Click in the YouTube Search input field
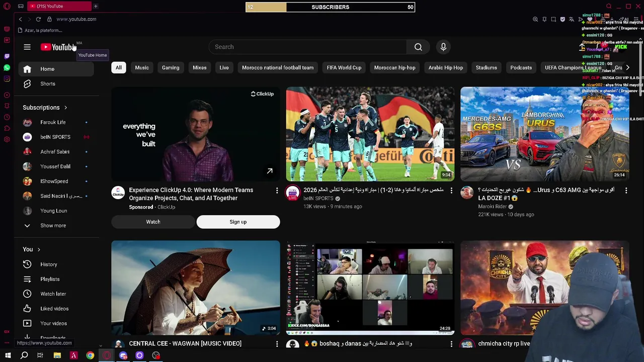 pos(308,47)
